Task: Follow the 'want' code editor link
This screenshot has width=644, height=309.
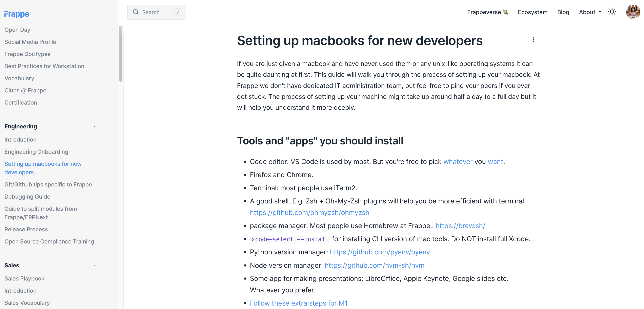Action: coord(495,162)
